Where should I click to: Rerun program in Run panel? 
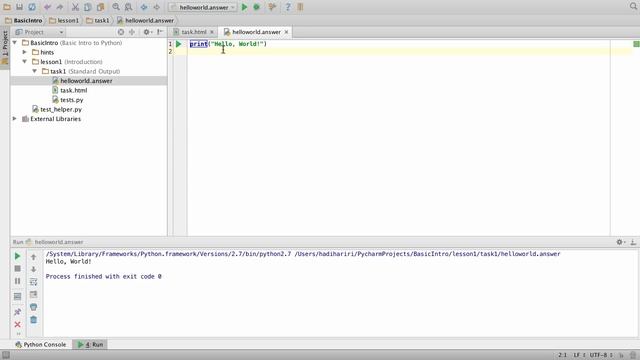click(x=17, y=256)
